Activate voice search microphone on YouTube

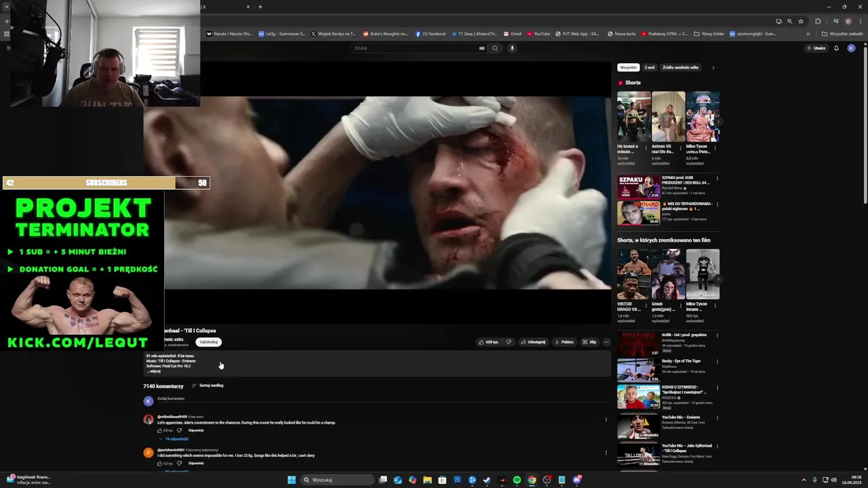tap(512, 48)
